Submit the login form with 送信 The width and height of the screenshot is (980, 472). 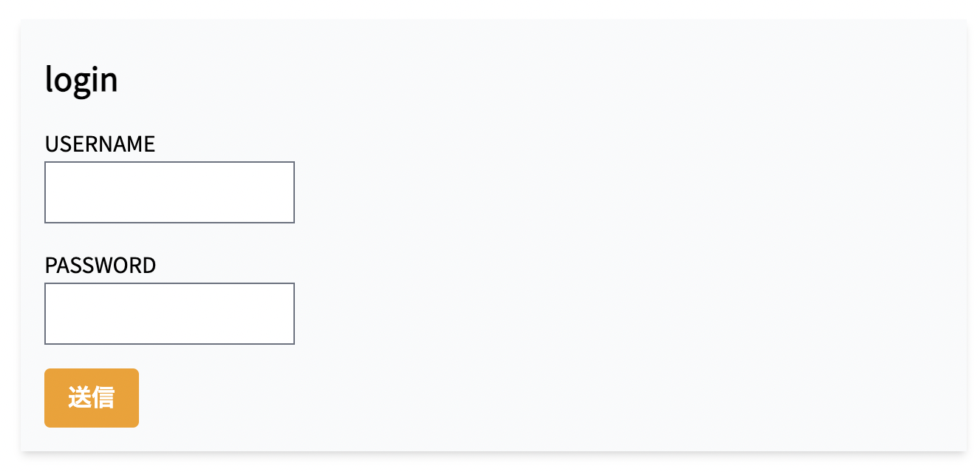click(92, 398)
